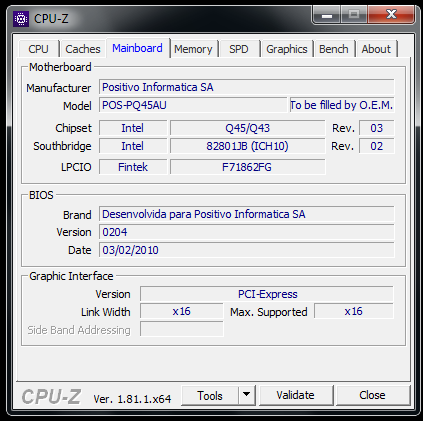Click the CPU-Z app icon in title bar

pyautogui.click(x=21, y=19)
